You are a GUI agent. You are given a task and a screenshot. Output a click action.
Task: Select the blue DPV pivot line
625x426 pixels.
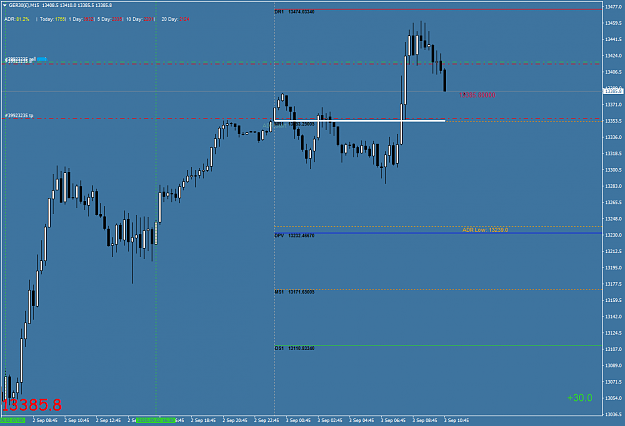coord(438,233)
